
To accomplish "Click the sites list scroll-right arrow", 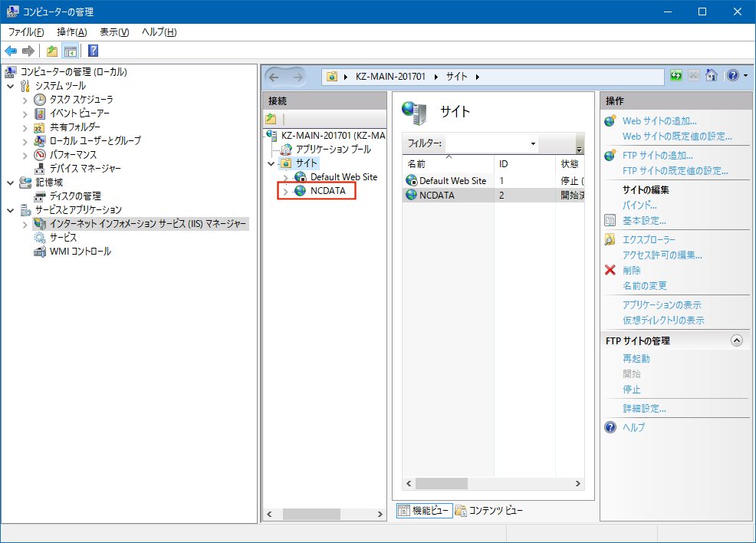I will (577, 483).
